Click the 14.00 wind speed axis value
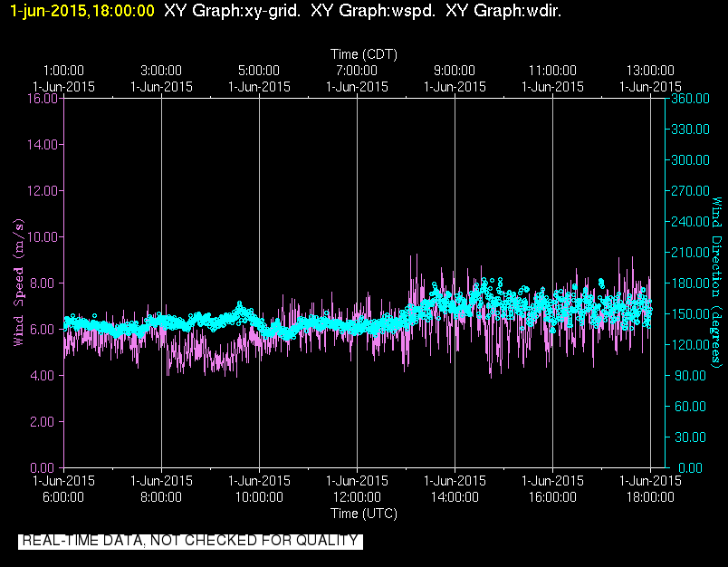The image size is (728, 567). tap(43, 144)
